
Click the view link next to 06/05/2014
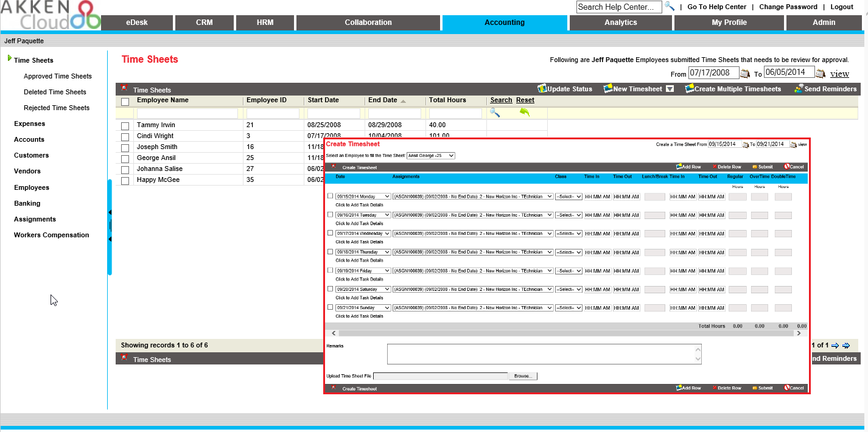pyautogui.click(x=839, y=74)
